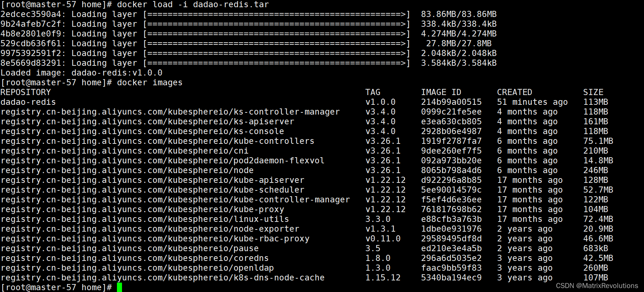Click the 2.048kB/2.048kB progress value

point(459,53)
